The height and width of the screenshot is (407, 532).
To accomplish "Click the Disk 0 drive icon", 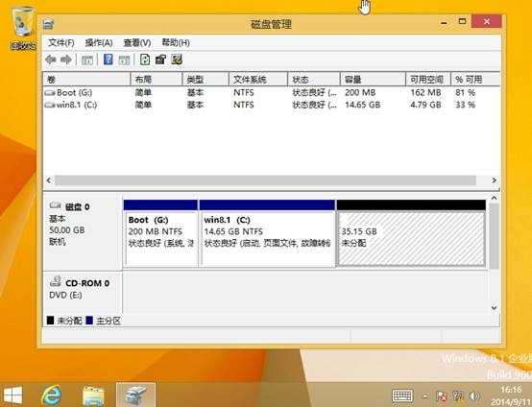I will coord(56,205).
